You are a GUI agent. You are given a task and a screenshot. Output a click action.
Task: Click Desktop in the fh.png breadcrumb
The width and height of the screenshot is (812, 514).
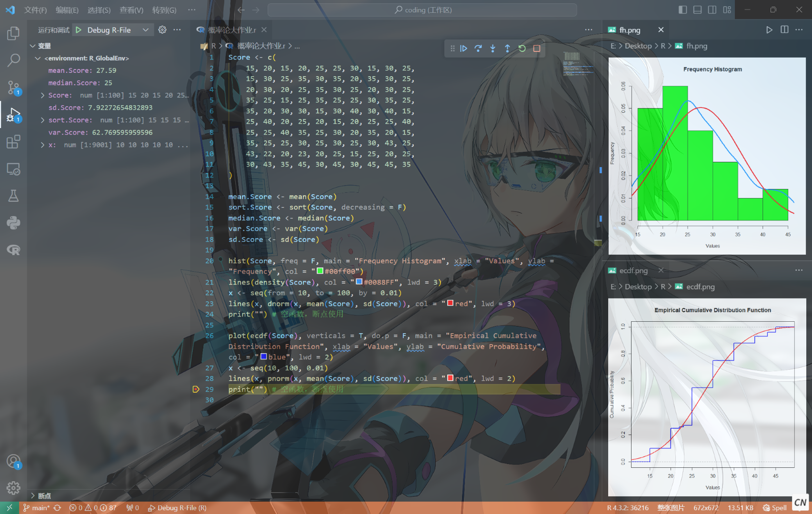click(x=638, y=46)
